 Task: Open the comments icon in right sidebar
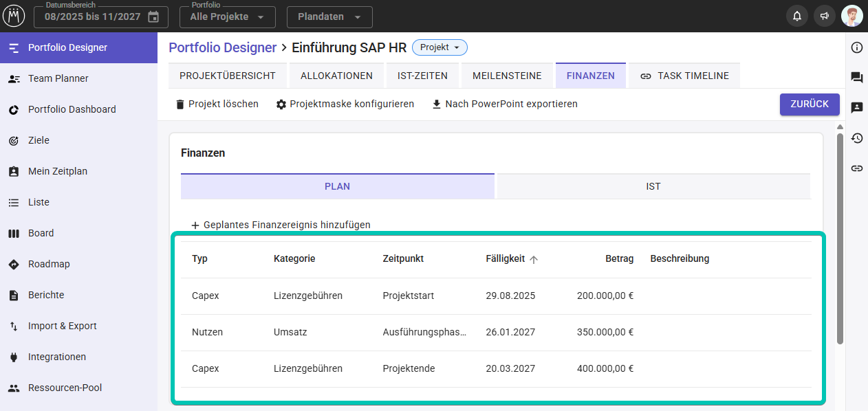[856, 78]
